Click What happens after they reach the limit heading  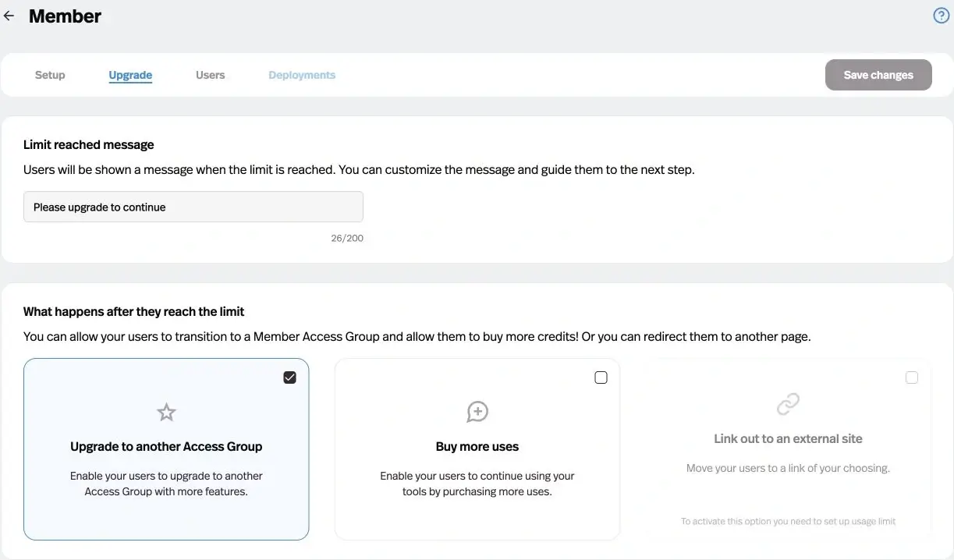(x=134, y=311)
